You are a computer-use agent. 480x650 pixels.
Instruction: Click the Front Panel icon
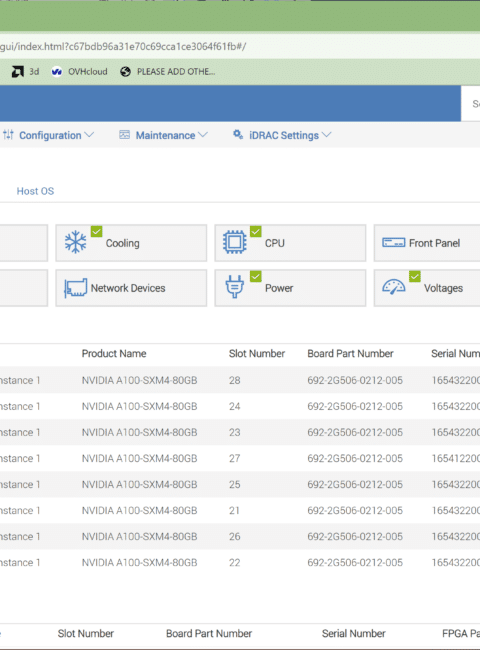coord(393,243)
